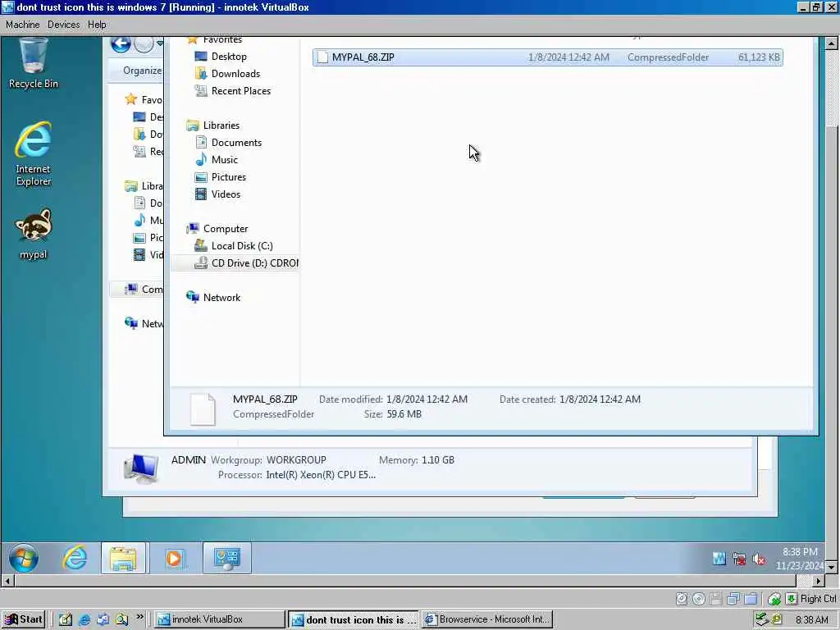Click the VM window horizontal scrollbar left arrow
Screen dimensions: 840x630
pos(7,581)
